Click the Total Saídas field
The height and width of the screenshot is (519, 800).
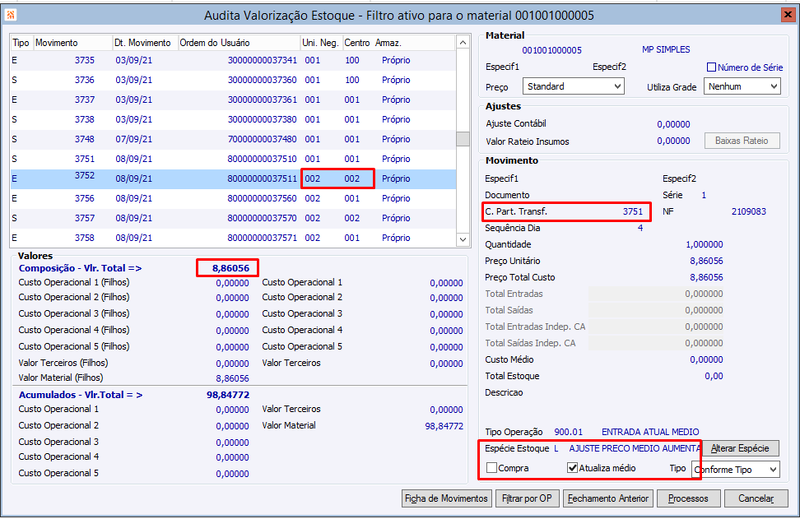coord(656,310)
